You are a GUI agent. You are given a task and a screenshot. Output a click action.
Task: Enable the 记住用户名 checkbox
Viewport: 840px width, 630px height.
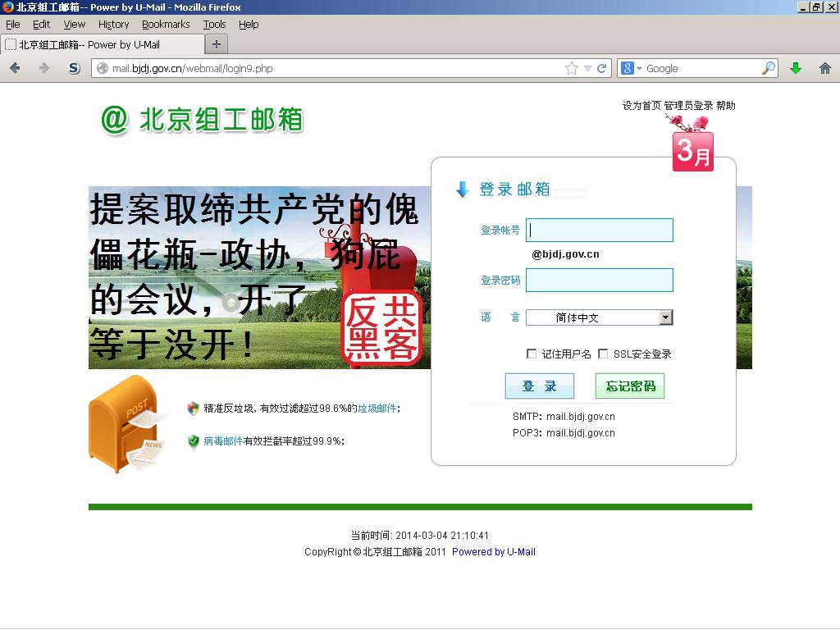pyautogui.click(x=532, y=354)
